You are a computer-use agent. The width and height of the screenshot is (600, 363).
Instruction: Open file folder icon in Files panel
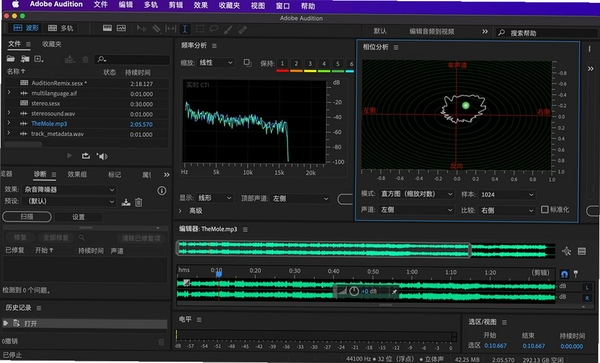point(11,59)
